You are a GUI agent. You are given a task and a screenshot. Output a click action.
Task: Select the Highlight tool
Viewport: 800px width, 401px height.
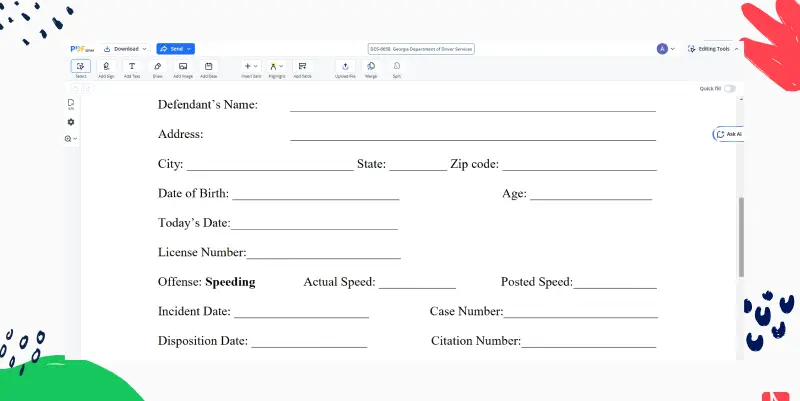[x=273, y=66]
